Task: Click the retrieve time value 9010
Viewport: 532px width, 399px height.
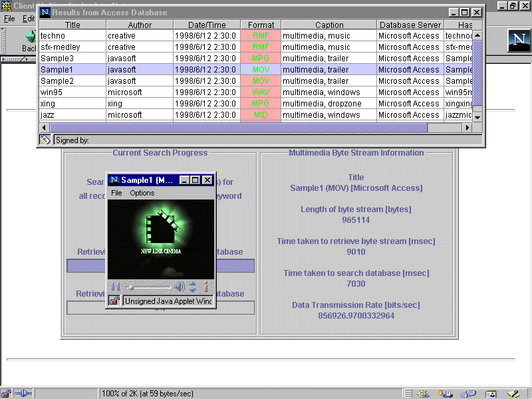Action: click(x=356, y=252)
